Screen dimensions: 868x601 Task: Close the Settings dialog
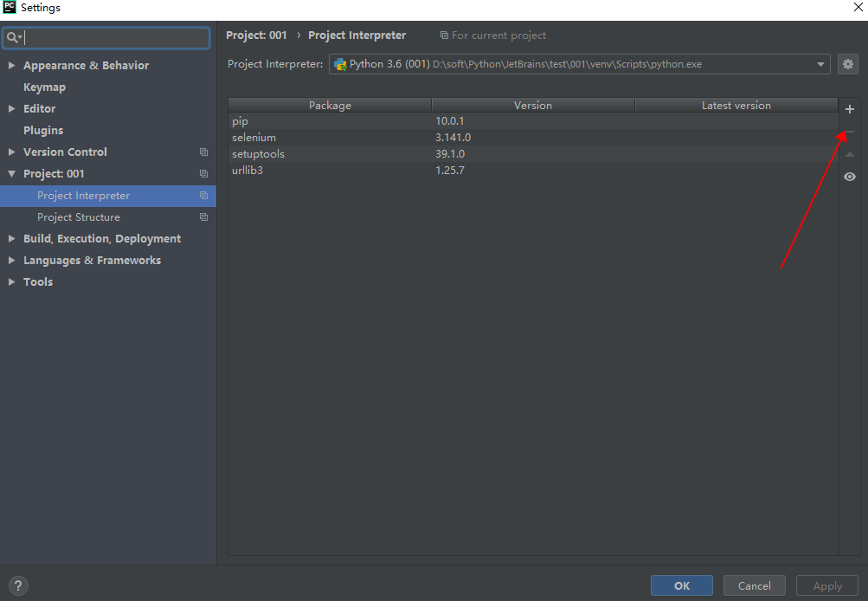tap(858, 7)
